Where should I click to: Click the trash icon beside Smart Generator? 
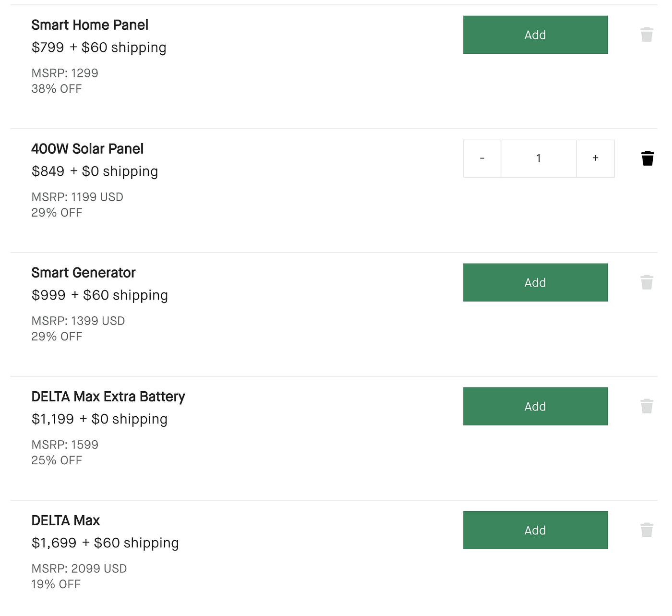pyautogui.click(x=647, y=282)
